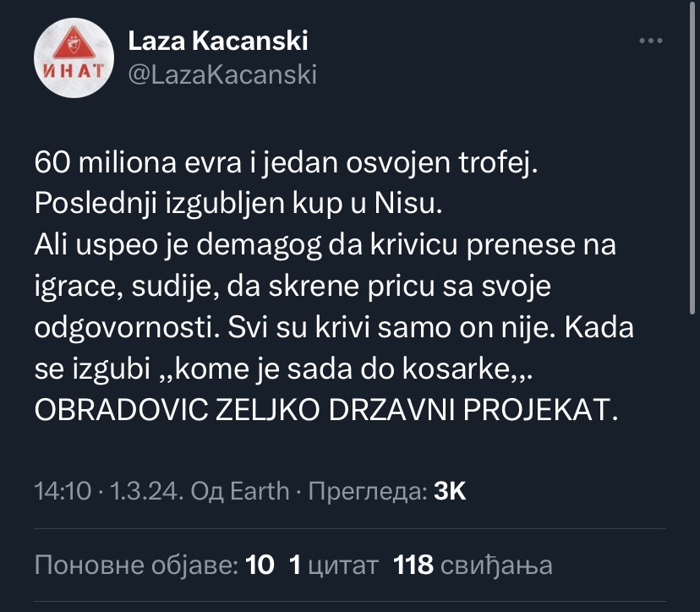Open Laza Kacanski display name profile
The height and width of the screenshot is (612, 700).
tap(217, 40)
